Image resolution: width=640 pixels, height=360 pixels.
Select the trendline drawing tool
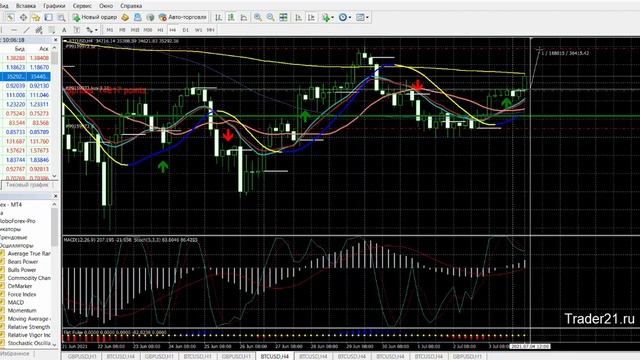27,30
